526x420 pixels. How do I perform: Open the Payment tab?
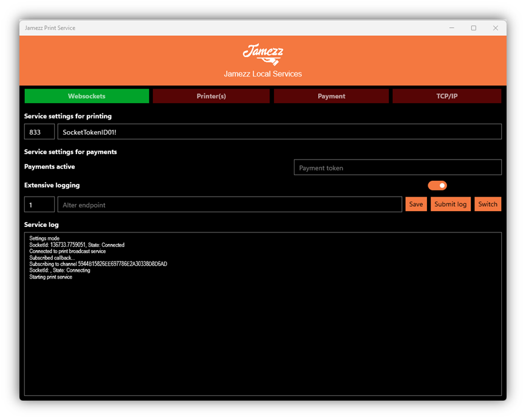[x=331, y=97]
